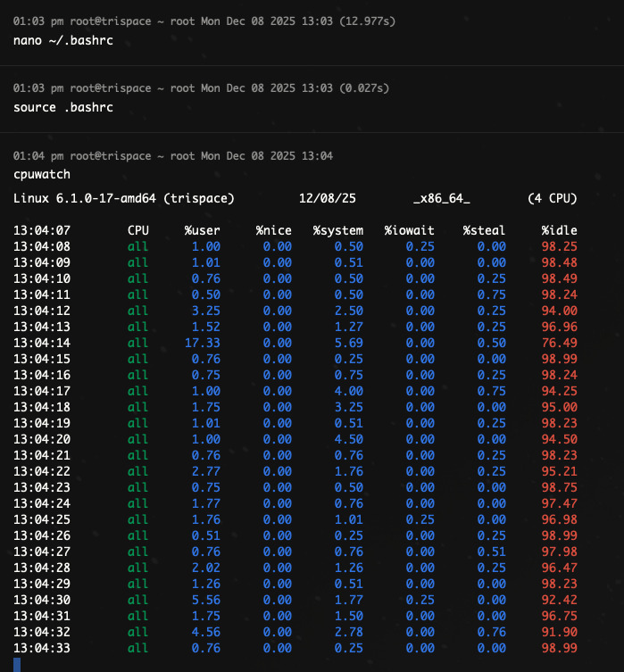624x672 pixels.
Task: Click the '(4 CPU)' text
Action: coord(553,198)
